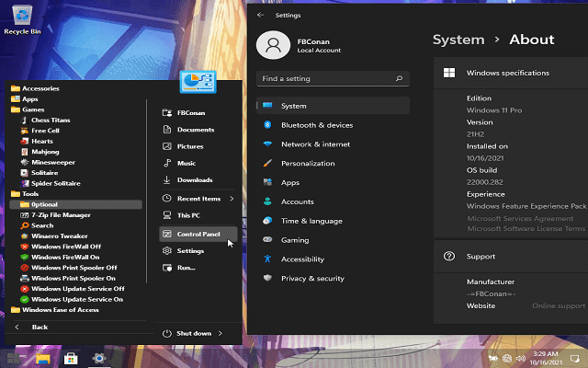Open Time & language settings
The height and width of the screenshot is (368, 588).
[x=333, y=221]
